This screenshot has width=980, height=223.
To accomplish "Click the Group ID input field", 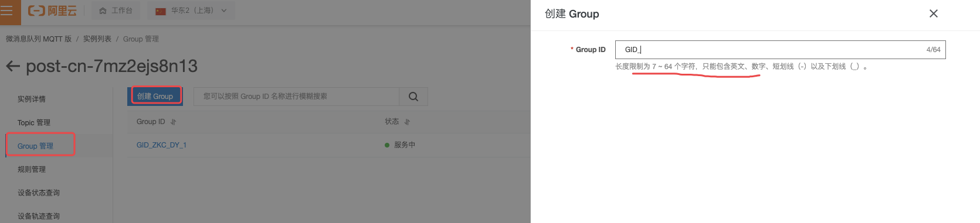I will (x=780, y=50).
